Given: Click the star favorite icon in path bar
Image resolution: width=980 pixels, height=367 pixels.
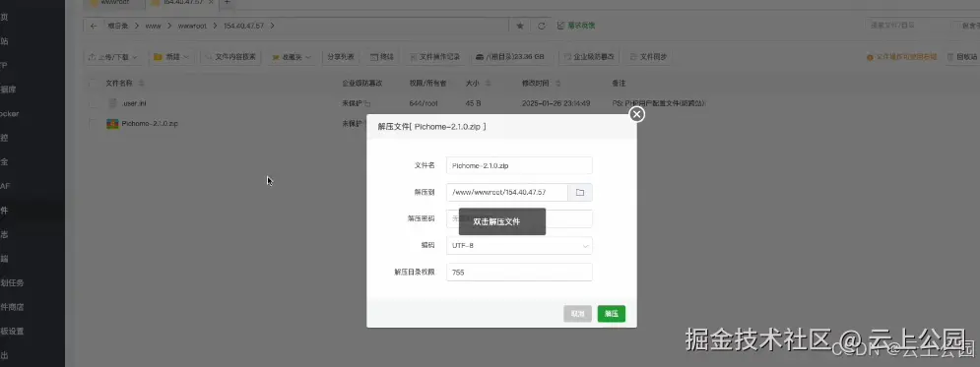Looking at the screenshot, I should click(520, 26).
